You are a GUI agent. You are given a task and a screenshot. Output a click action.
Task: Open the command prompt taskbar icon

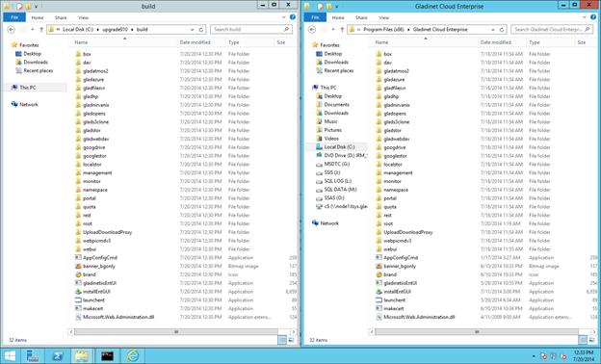(x=107, y=356)
